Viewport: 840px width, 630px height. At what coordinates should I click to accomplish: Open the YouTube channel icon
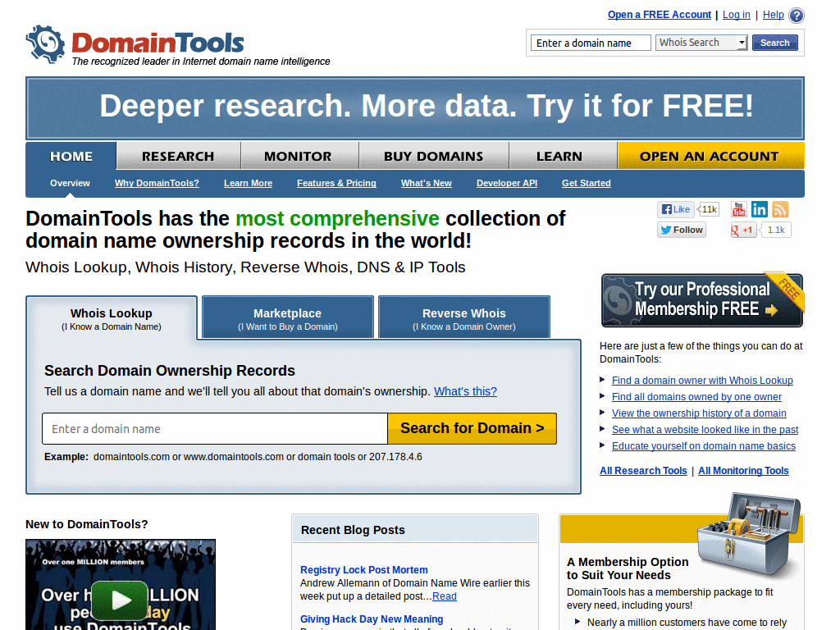tap(739, 209)
